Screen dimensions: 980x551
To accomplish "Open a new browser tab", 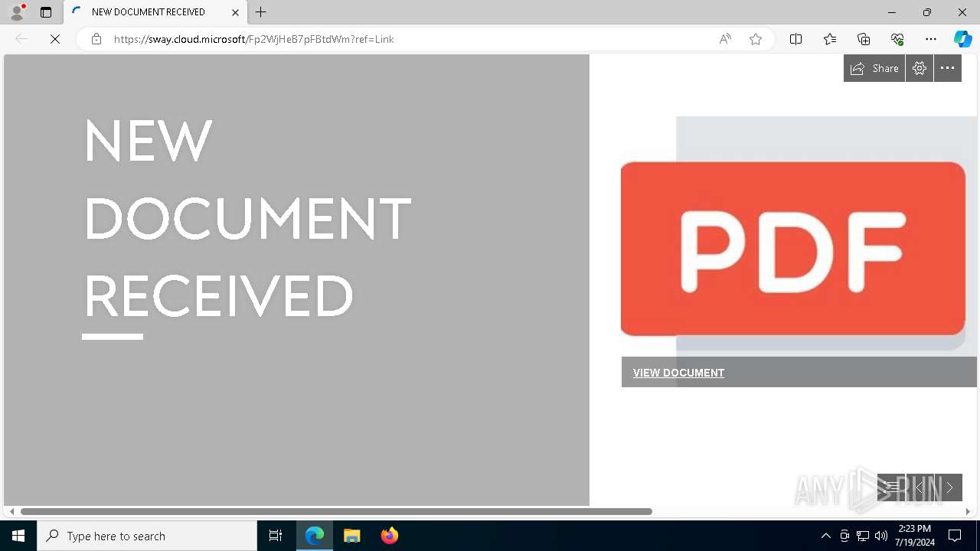I will point(261,12).
